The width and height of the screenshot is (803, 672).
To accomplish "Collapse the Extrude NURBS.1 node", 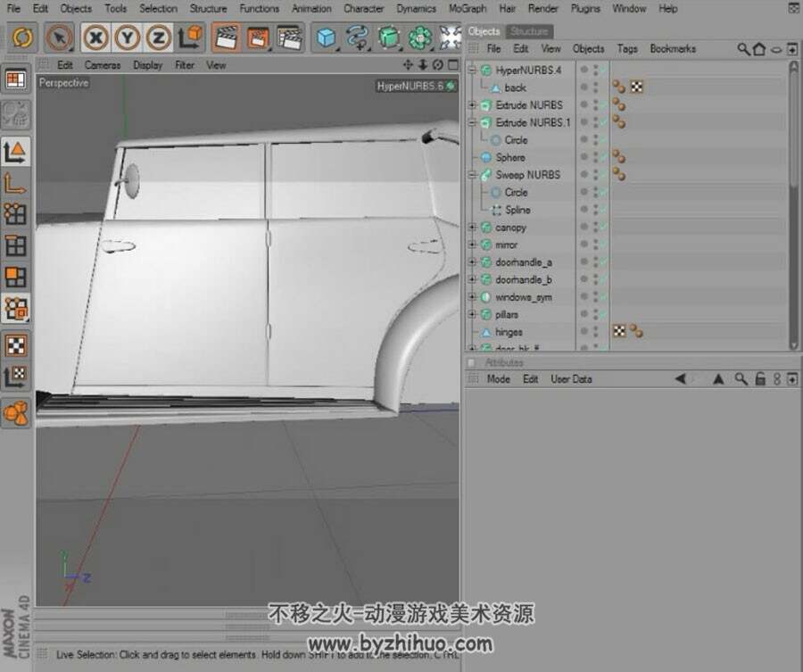I will point(472,122).
